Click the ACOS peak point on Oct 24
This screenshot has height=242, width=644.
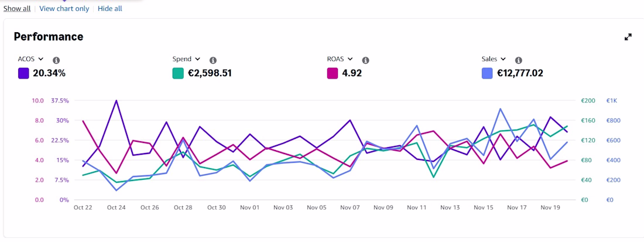[x=117, y=100]
